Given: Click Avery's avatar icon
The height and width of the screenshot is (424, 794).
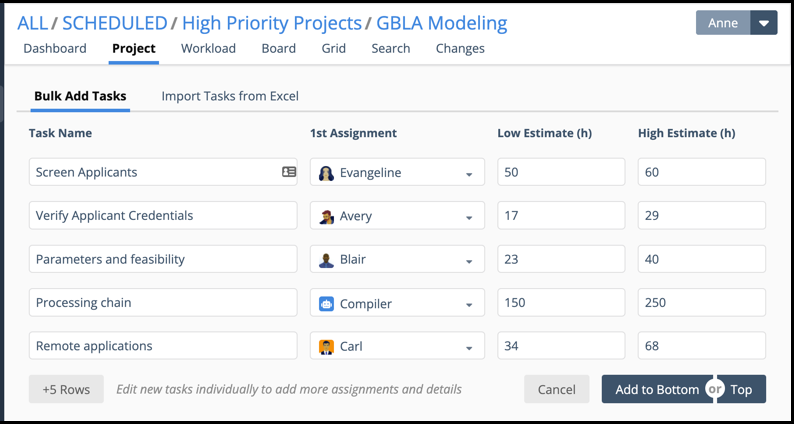Looking at the screenshot, I should pyautogui.click(x=326, y=216).
